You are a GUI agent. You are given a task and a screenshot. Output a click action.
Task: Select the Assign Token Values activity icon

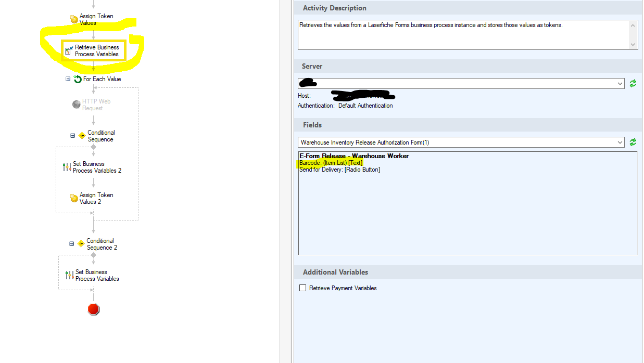74,19
